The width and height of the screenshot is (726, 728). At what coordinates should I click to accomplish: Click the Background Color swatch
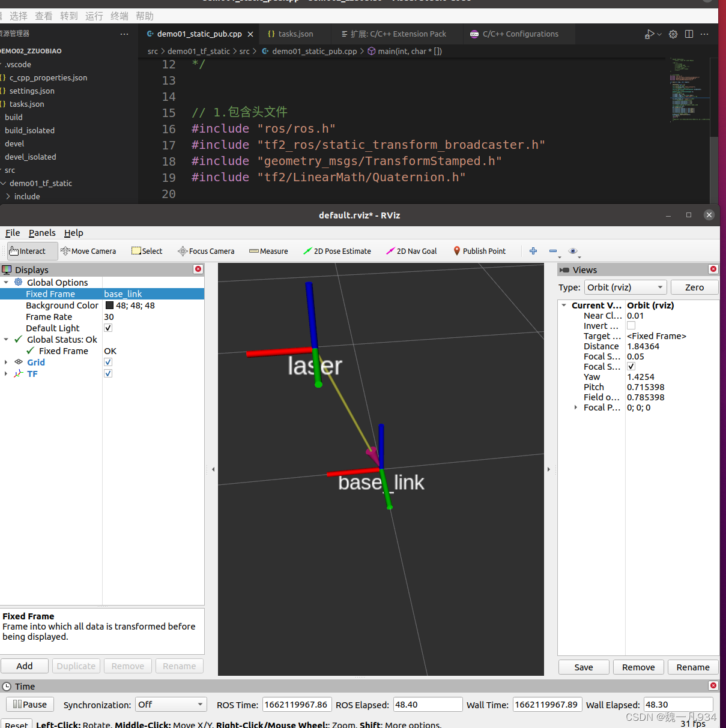[x=109, y=305]
